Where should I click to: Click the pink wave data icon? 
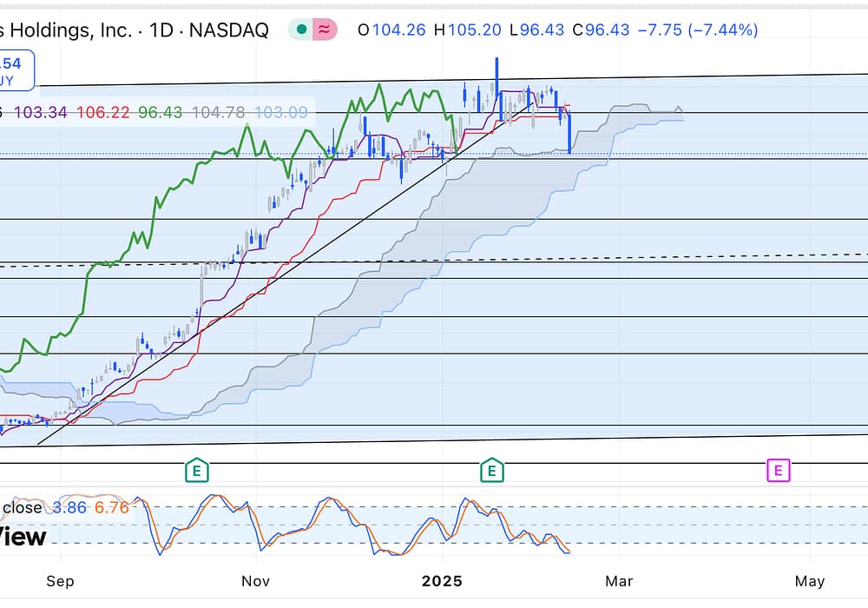325,30
